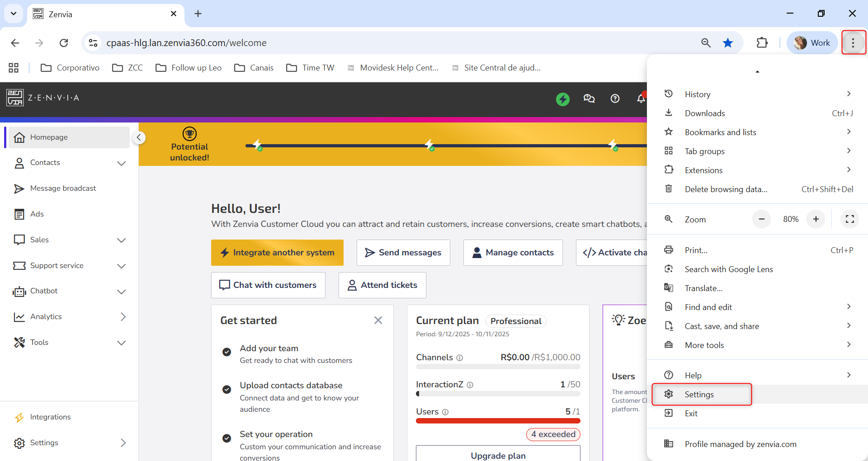The width and height of the screenshot is (868, 461).
Task: Open the Tab groups submenu
Action: pos(758,151)
